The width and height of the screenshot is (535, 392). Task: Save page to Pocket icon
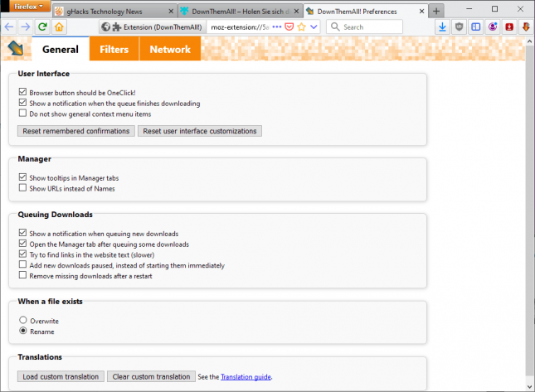289,27
